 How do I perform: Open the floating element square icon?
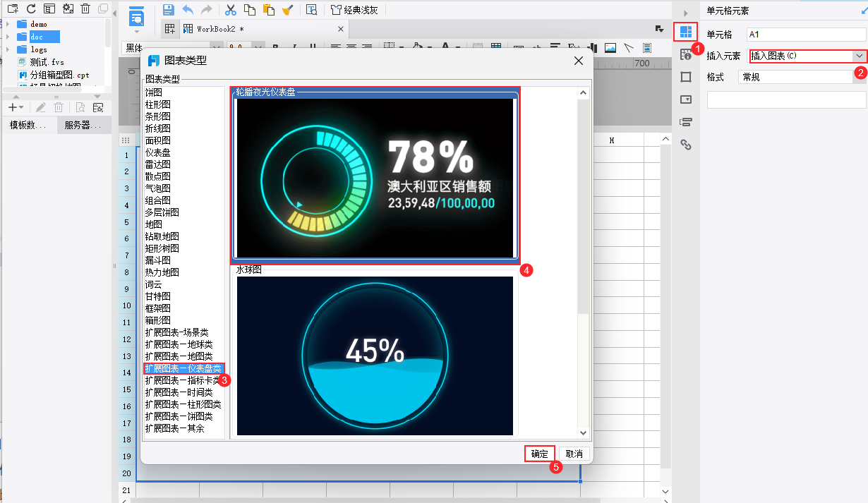pos(685,77)
